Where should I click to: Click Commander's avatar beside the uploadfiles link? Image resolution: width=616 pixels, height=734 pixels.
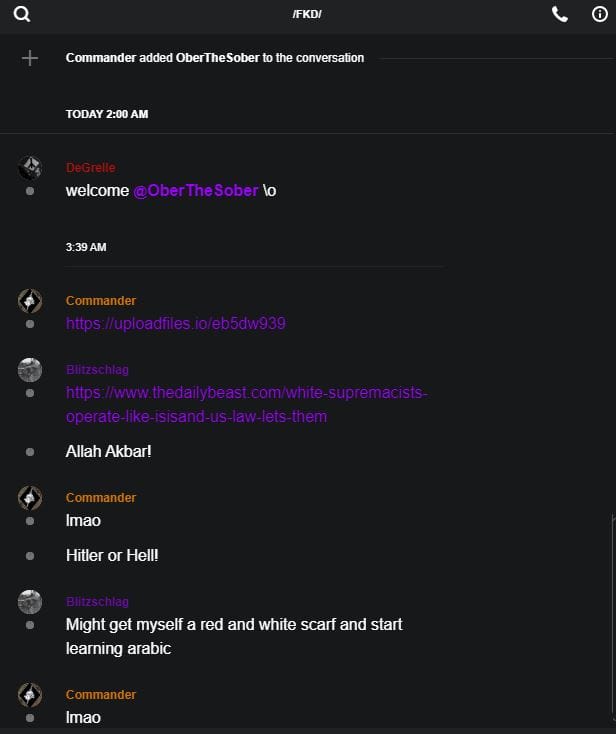tap(30, 300)
